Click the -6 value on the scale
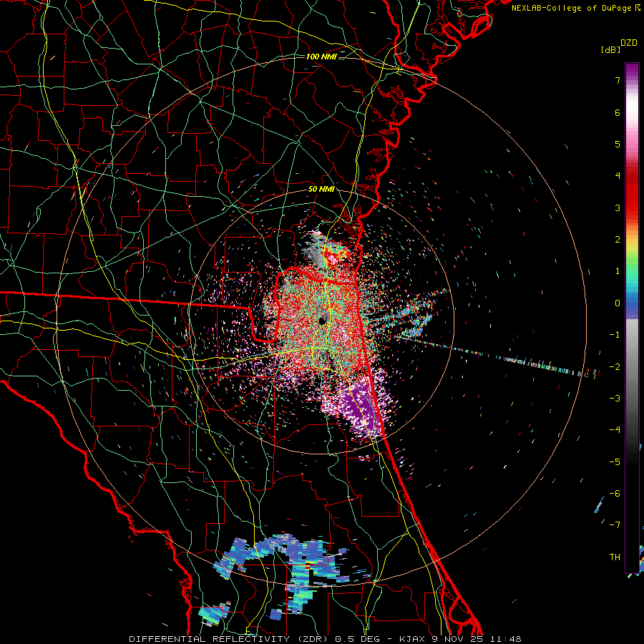 click(615, 494)
